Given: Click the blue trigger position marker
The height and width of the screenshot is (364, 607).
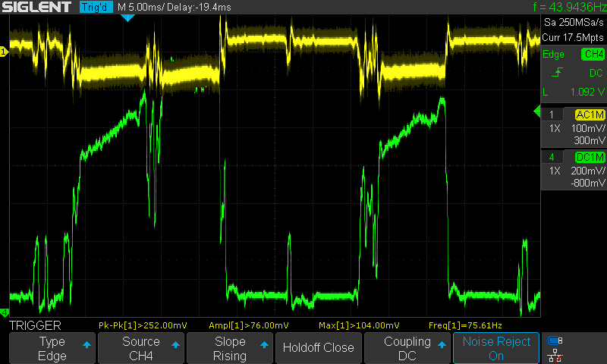Looking at the screenshot, I should coord(127,17).
